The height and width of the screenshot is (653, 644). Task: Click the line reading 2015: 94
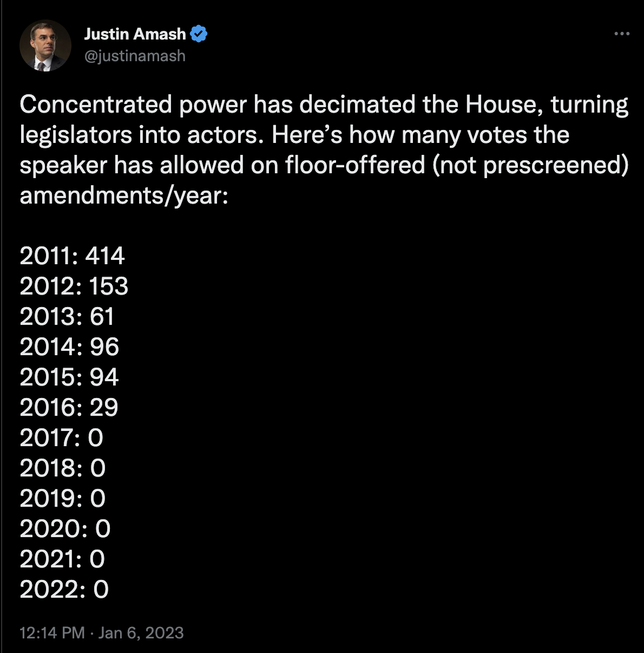69,377
